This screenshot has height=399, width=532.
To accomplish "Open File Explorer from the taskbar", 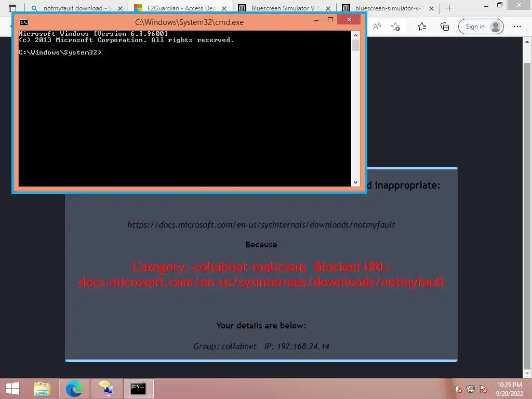I will click(x=42, y=389).
